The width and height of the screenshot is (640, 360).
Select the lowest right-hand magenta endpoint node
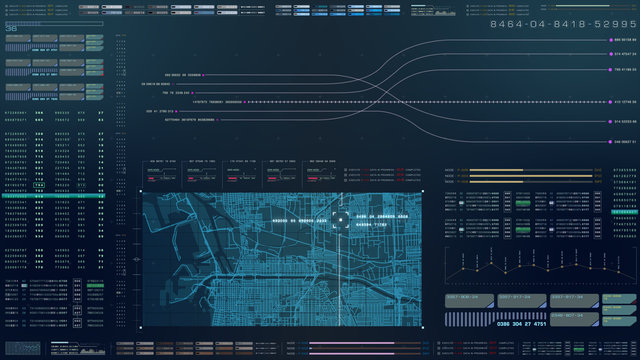point(610,142)
